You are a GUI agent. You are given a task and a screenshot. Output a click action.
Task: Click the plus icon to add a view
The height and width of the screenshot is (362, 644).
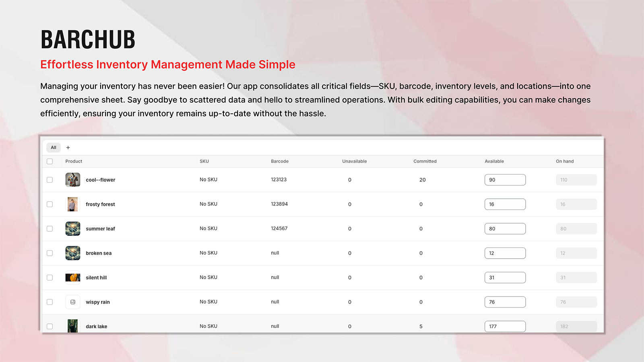pos(68,148)
